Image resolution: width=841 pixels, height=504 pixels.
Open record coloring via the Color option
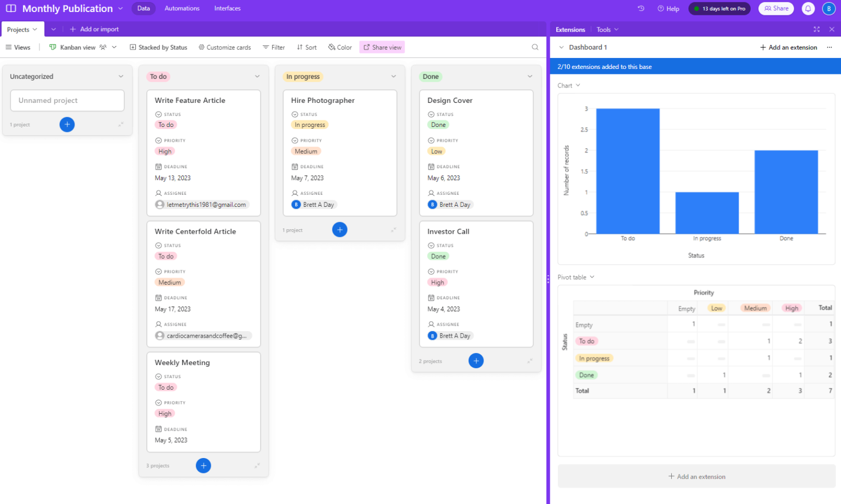coord(339,47)
